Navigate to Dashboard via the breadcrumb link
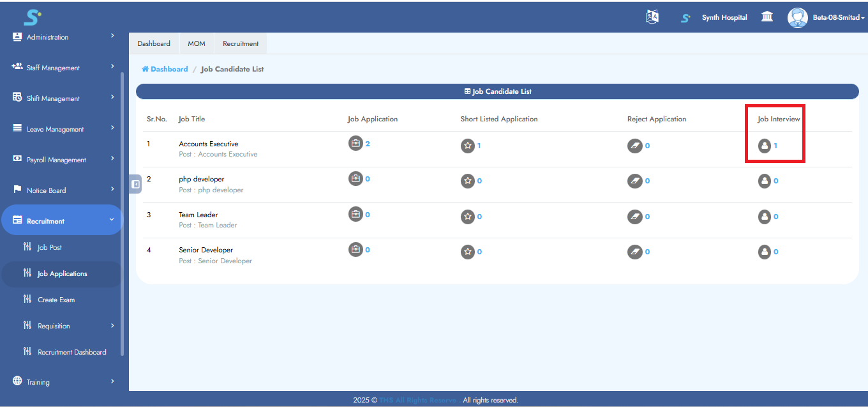This screenshot has width=868, height=407. coord(165,68)
